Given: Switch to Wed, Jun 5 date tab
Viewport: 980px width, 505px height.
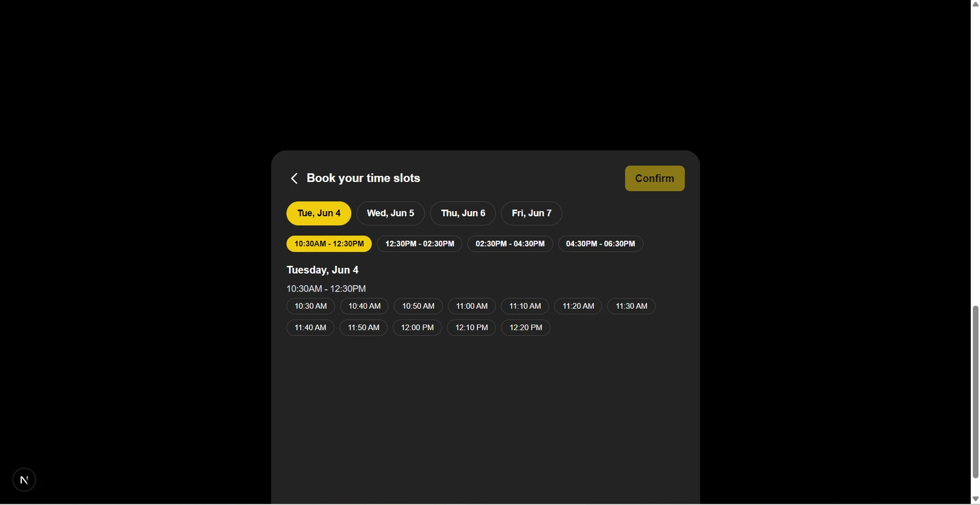Looking at the screenshot, I should tap(390, 213).
